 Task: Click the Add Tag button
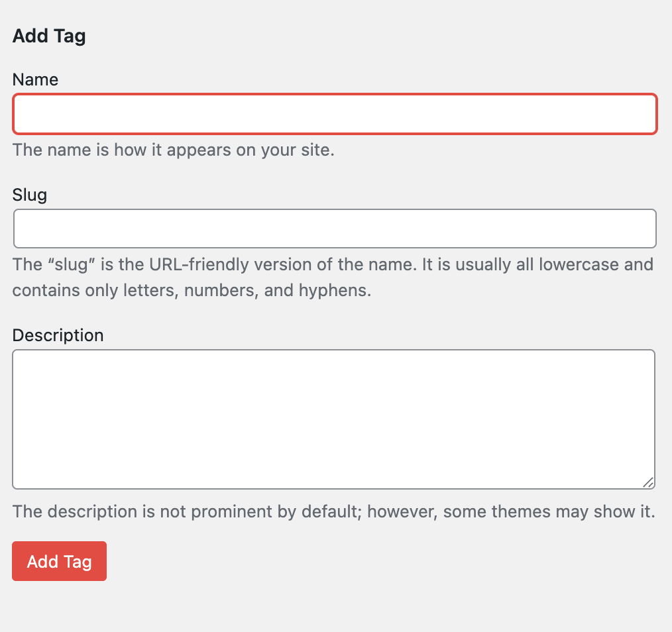click(x=59, y=561)
